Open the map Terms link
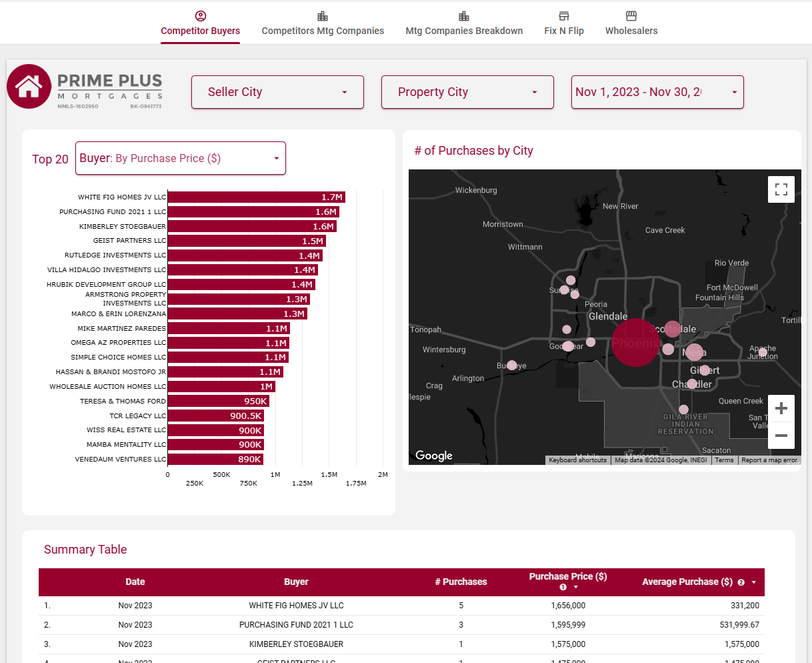 pyautogui.click(x=724, y=460)
